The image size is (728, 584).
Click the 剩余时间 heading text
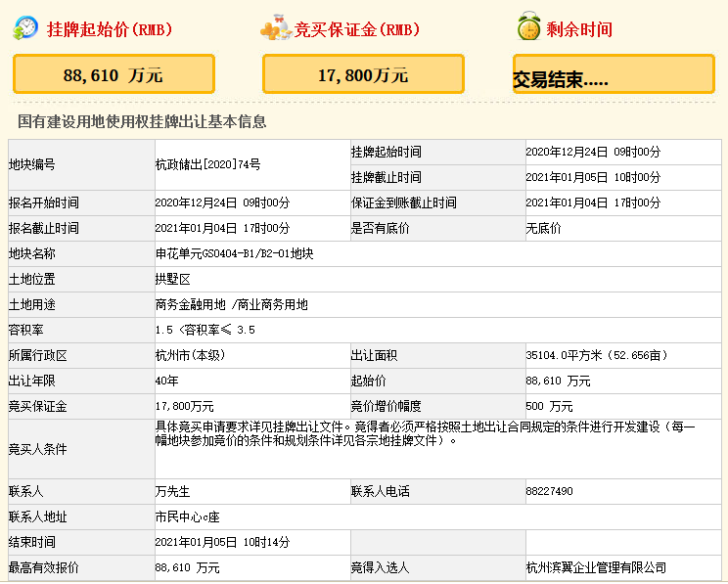[580, 29]
